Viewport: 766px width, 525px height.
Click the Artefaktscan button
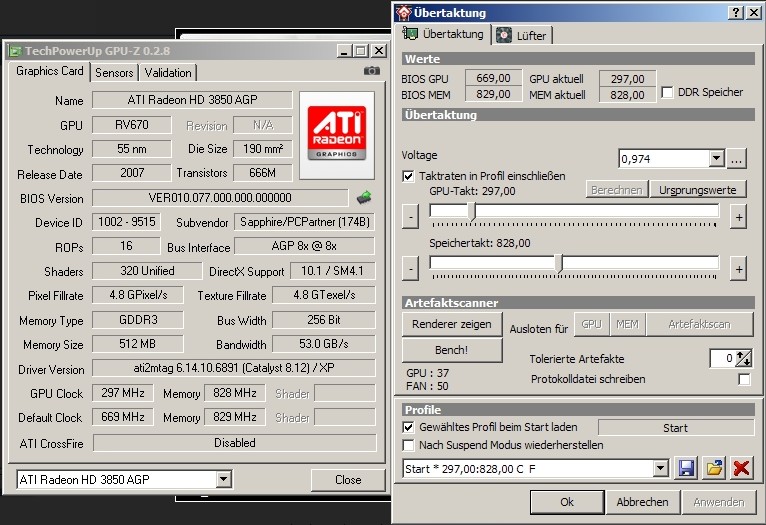[x=700, y=324]
